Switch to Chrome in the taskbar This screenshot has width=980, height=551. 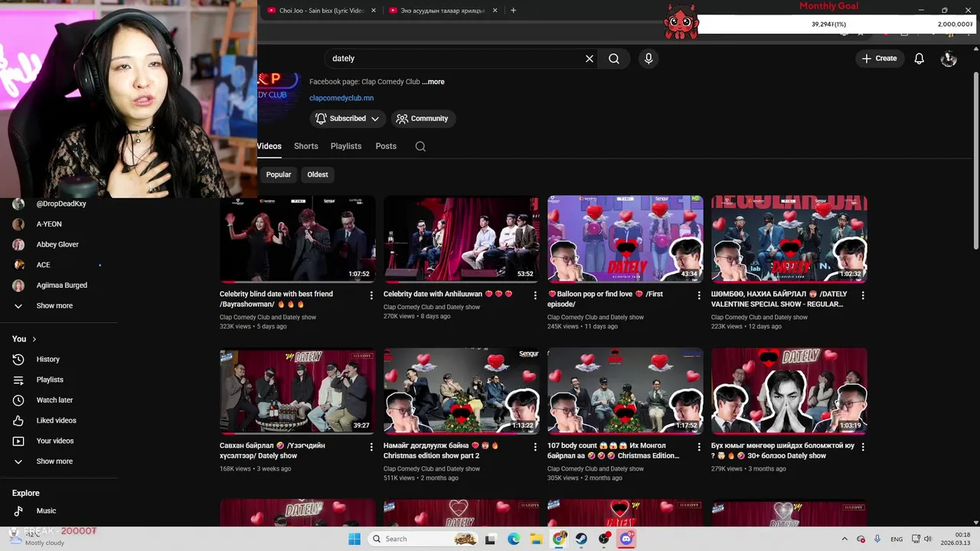[x=560, y=539]
